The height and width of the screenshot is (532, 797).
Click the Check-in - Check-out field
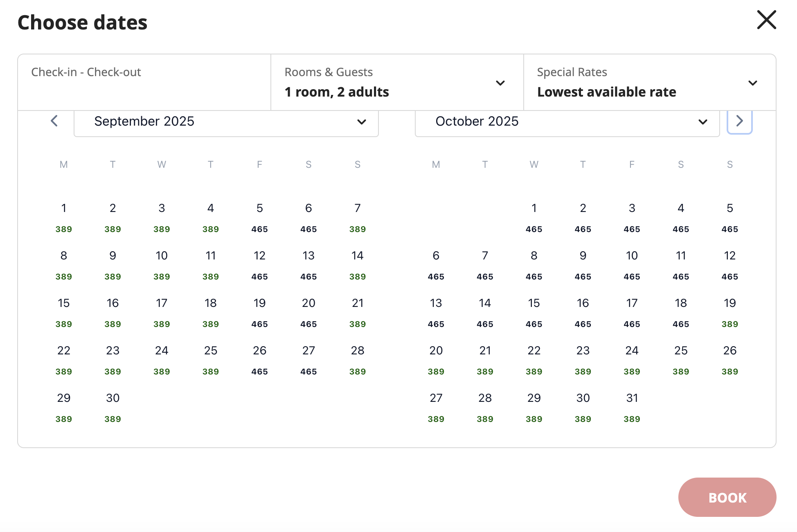pos(144,82)
